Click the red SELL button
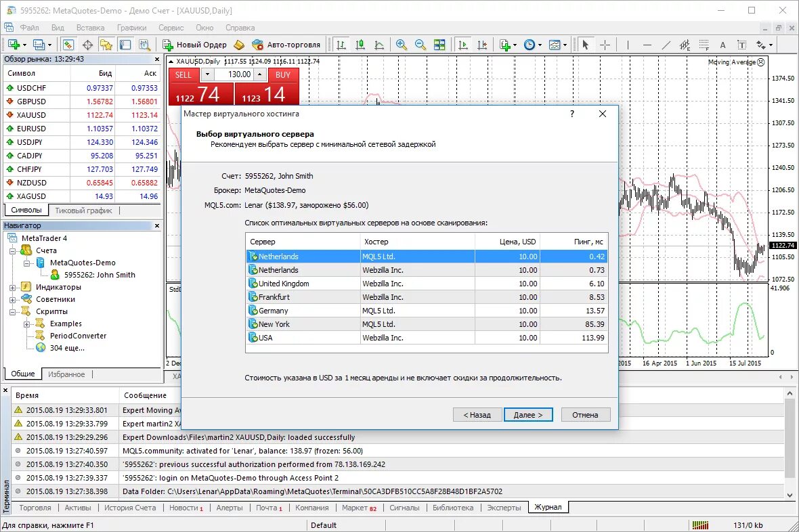Screen dimensions: 799x532 pyautogui.click(x=183, y=75)
